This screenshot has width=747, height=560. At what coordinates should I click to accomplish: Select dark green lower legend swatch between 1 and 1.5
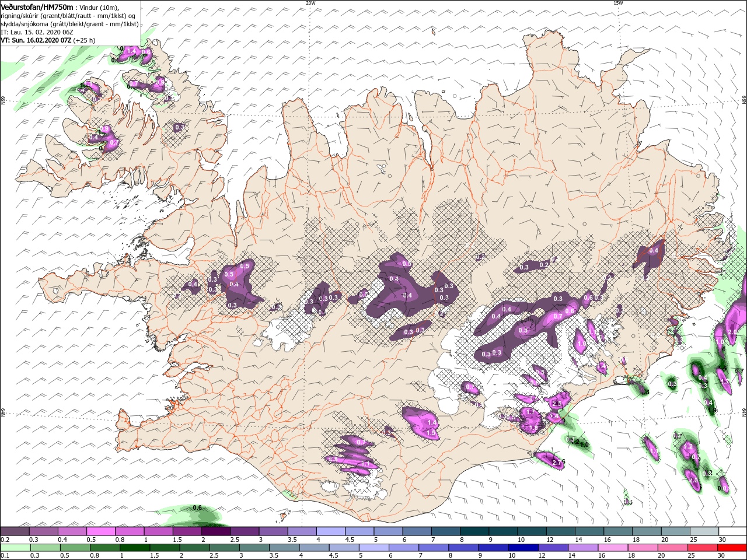pyautogui.click(x=135, y=548)
